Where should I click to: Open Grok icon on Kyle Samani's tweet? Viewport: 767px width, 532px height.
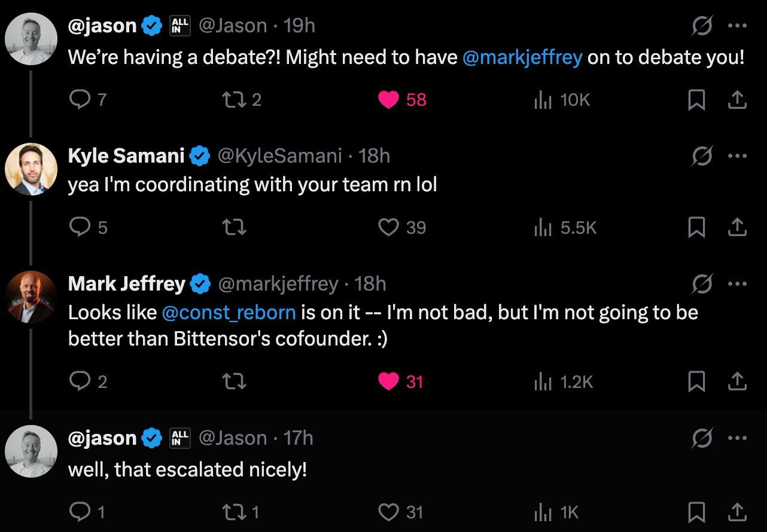701,156
